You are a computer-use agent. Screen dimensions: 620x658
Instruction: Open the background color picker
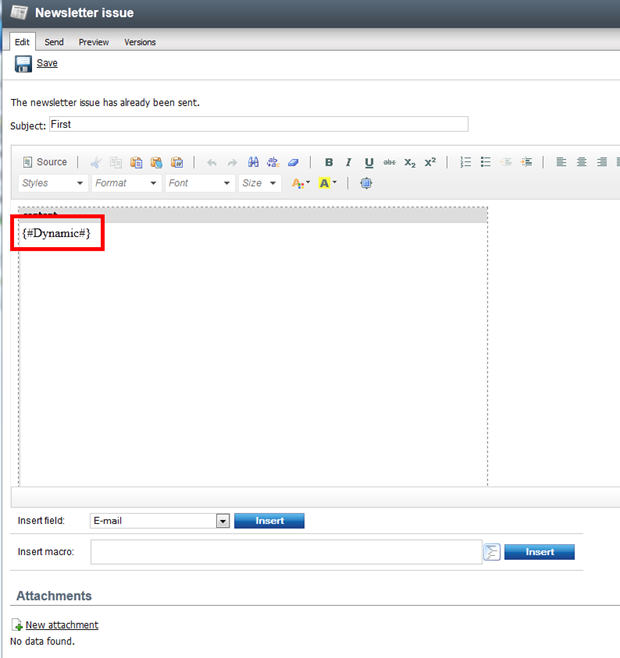[x=327, y=183]
